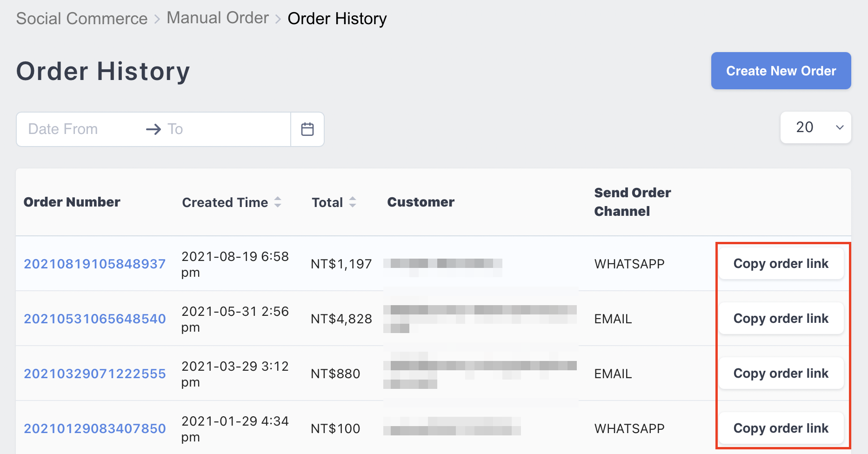Screen dimensions: 868x454
Task: Open order 20210819105848937
Action: (x=95, y=264)
